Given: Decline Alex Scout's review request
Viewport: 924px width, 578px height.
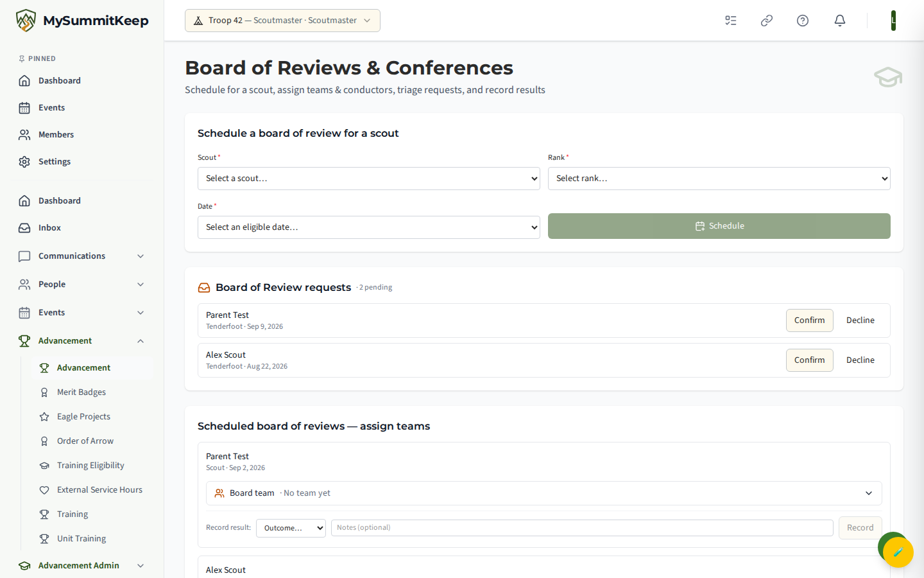Looking at the screenshot, I should pos(860,360).
